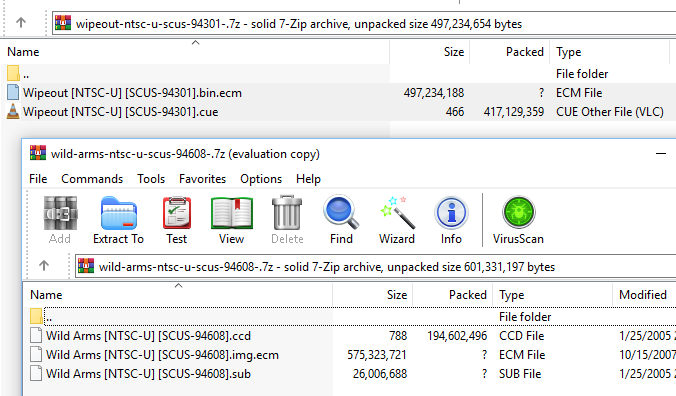
Task: Go up one level in wipeout window
Action: click(21, 22)
